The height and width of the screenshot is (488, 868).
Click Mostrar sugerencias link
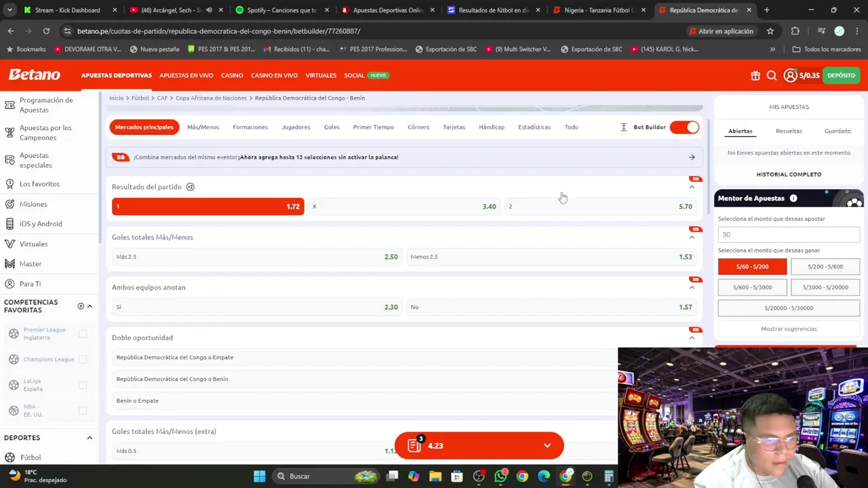pyautogui.click(x=789, y=329)
